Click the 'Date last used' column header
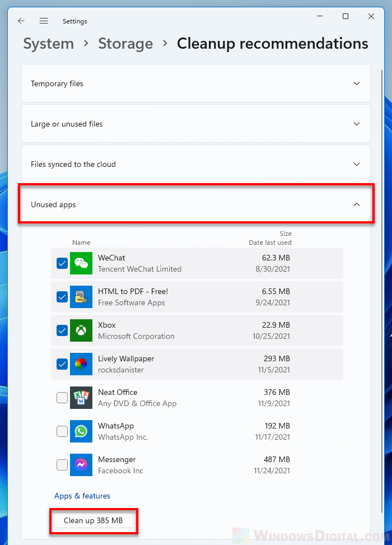Screen dimensions: 392x545 tap(270, 243)
